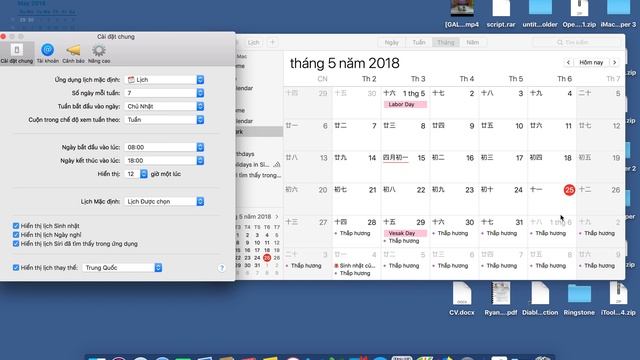Screen dimensions: 640x360
Task: Open the Vesak Day event
Action: (405, 233)
